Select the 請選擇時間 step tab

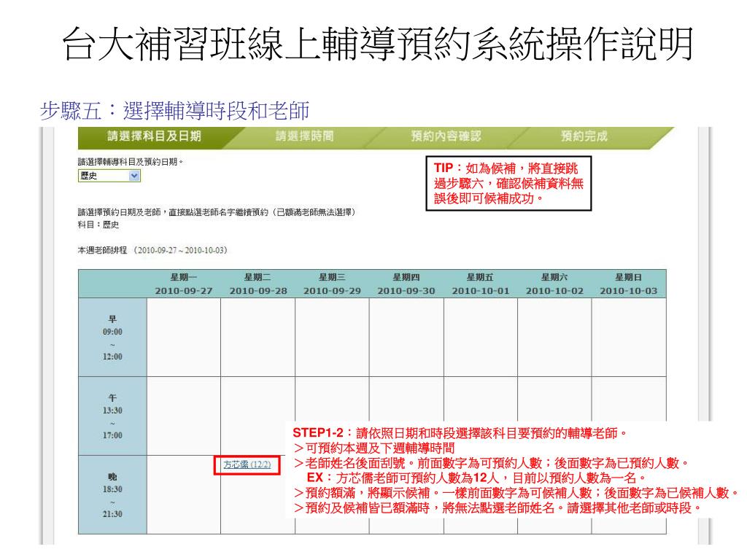(304, 136)
